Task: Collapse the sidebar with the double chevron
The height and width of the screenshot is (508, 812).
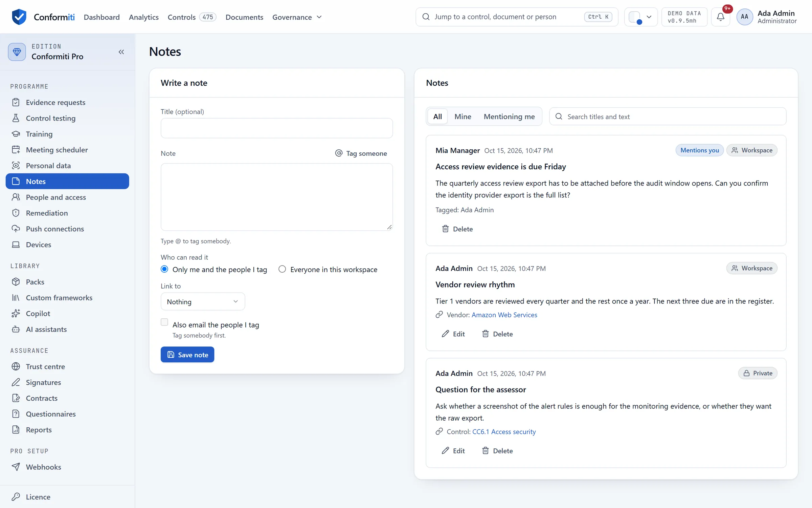Action: tap(121, 52)
